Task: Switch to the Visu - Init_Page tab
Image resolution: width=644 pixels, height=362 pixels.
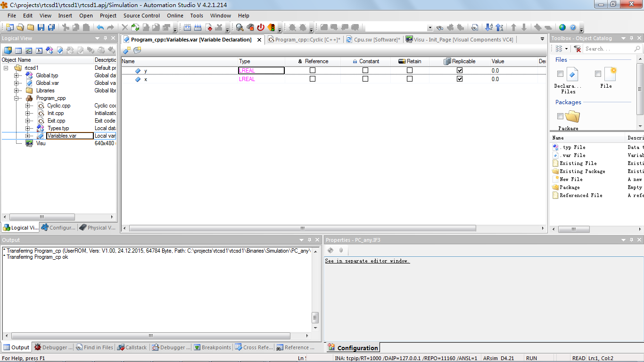Action: click(x=459, y=40)
